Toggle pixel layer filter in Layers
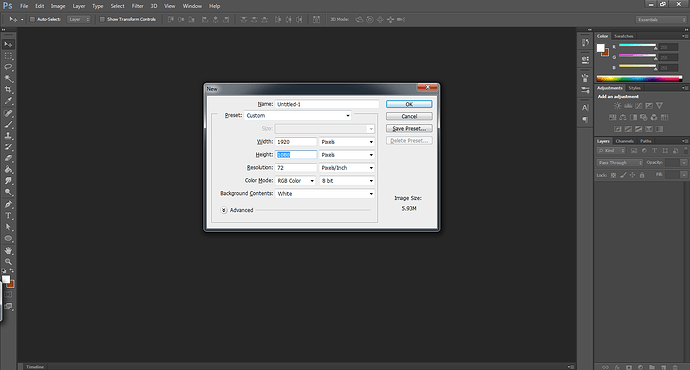690x370 pixels. point(634,150)
